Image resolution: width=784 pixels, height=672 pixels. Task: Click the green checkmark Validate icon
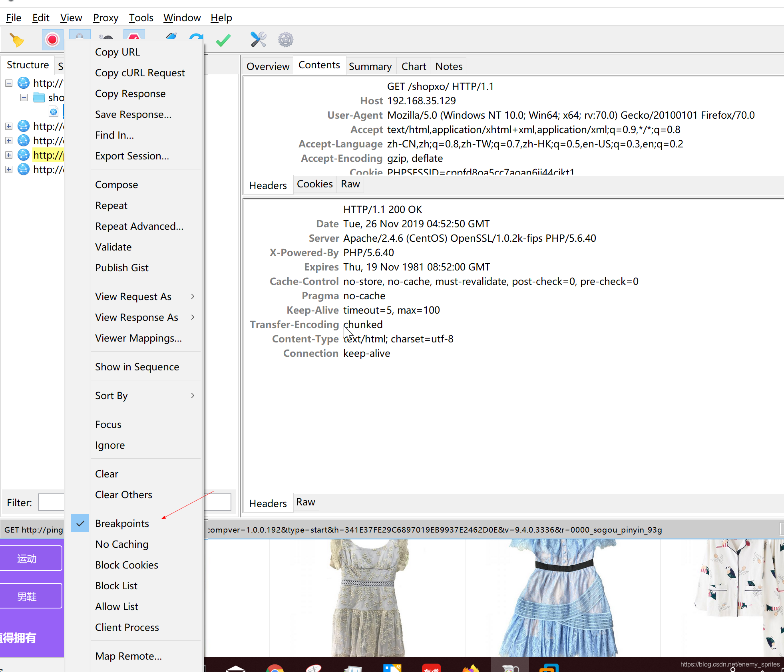point(223,40)
